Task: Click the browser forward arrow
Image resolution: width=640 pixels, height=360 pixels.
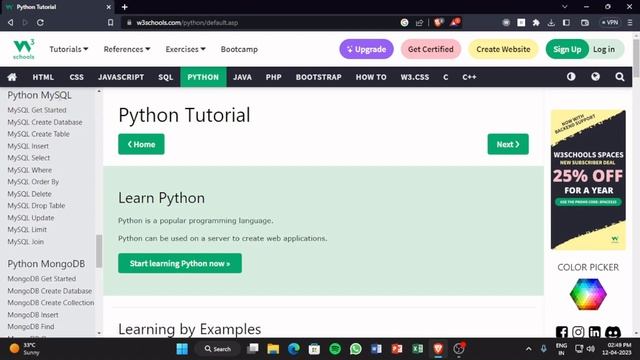Action: pos(25,22)
